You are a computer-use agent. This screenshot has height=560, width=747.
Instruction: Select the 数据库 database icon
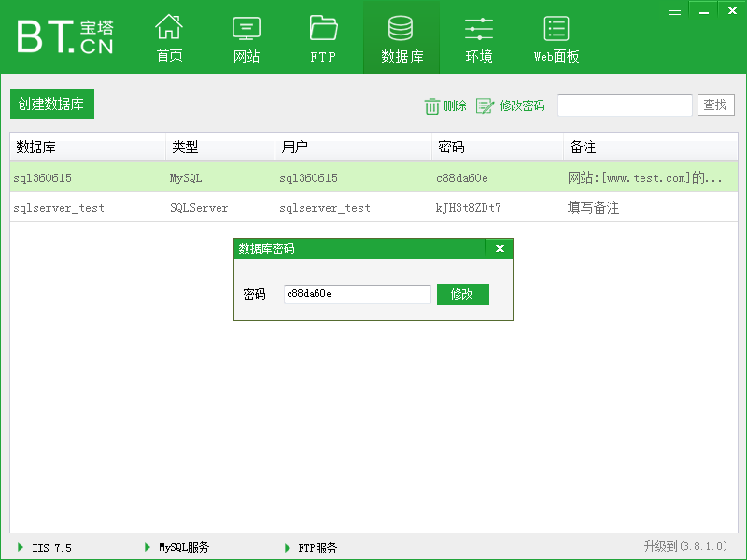[401, 35]
